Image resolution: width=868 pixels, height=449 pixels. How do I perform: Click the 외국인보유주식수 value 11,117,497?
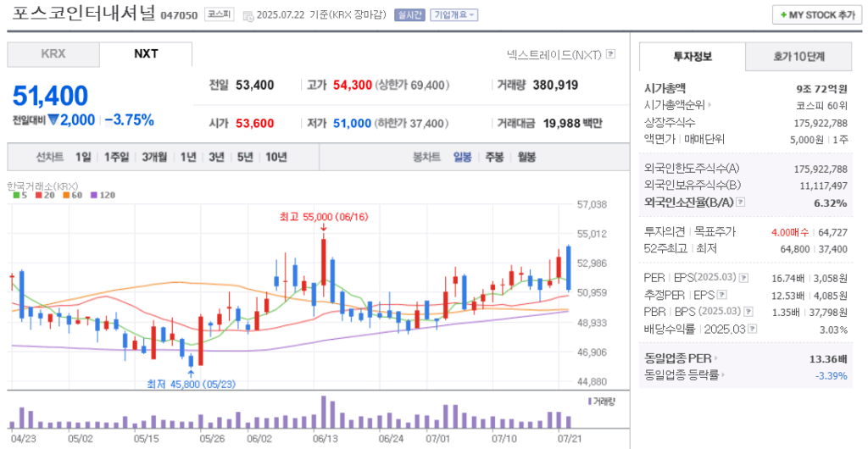(x=824, y=186)
